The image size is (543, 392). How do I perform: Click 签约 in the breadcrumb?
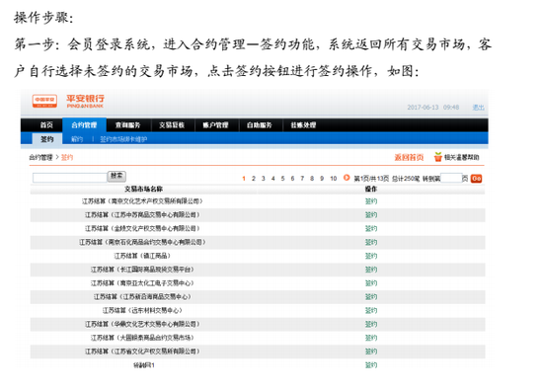(67, 158)
